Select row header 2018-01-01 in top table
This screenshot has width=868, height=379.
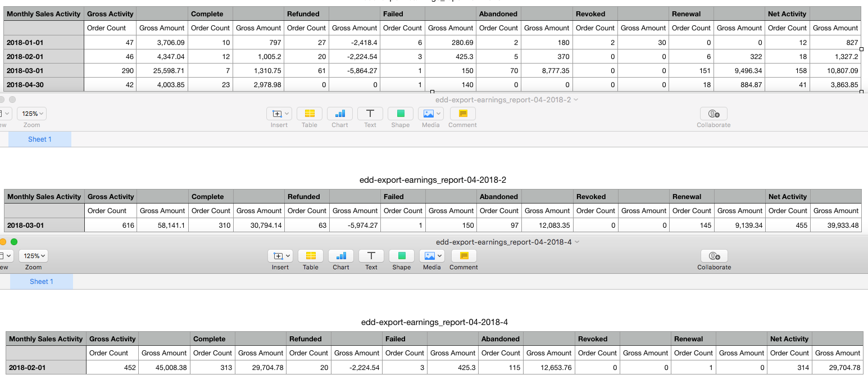[44, 42]
